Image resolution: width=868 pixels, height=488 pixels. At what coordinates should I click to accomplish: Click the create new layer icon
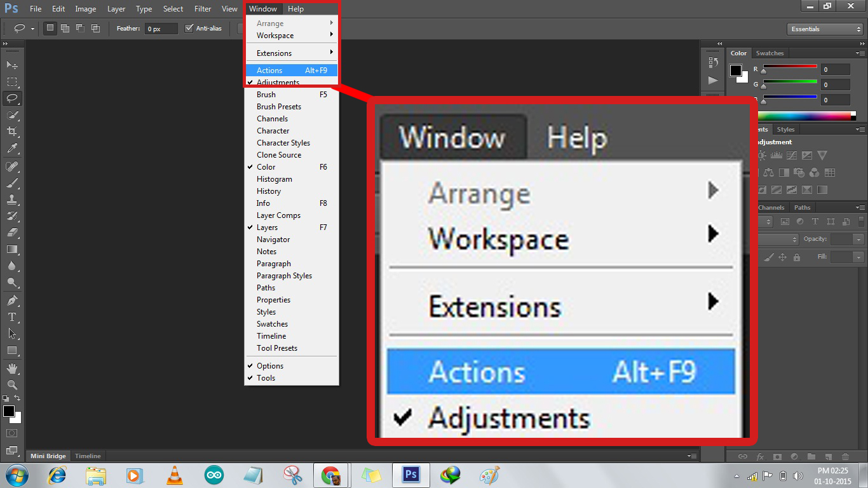coord(828,456)
